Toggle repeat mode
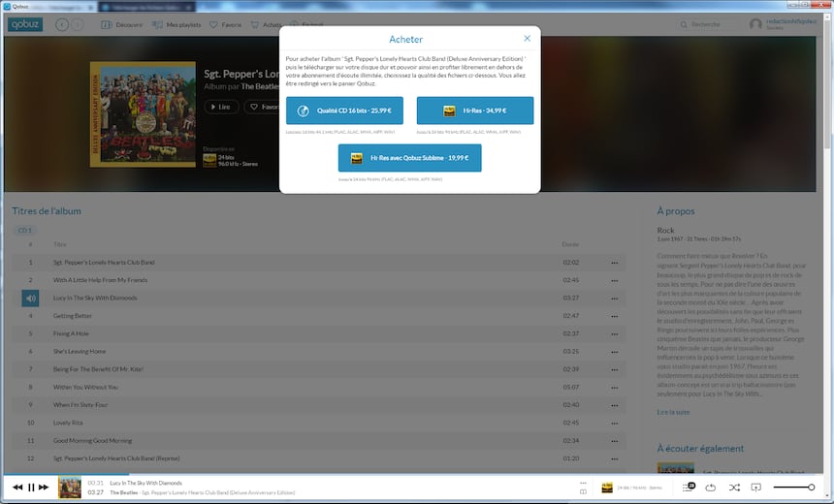 [711, 488]
